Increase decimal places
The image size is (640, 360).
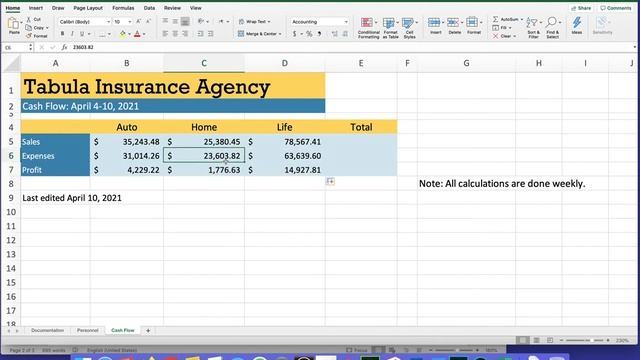[x=335, y=34]
